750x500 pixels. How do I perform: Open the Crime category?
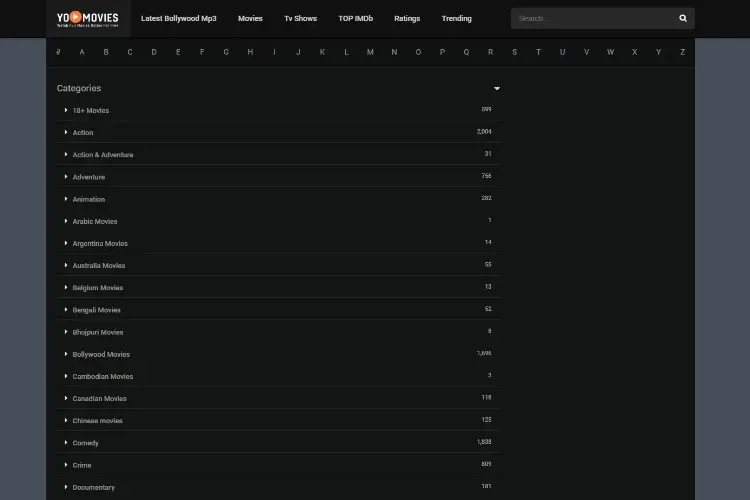click(x=82, y=465)
